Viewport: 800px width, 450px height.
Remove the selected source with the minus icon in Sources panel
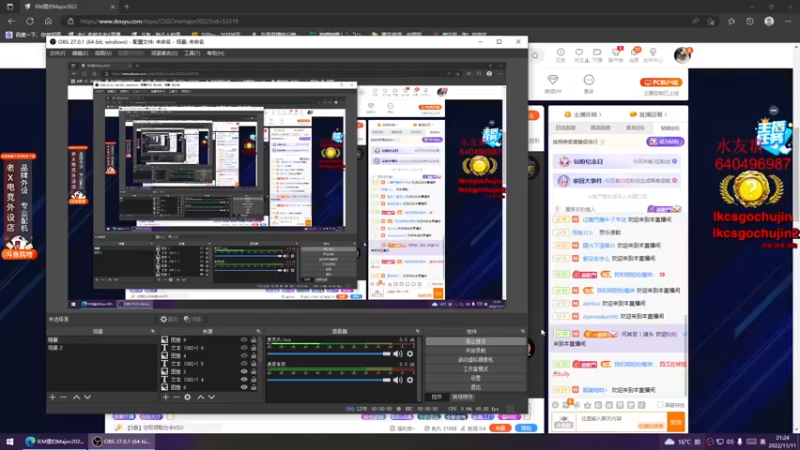point(176,397)
